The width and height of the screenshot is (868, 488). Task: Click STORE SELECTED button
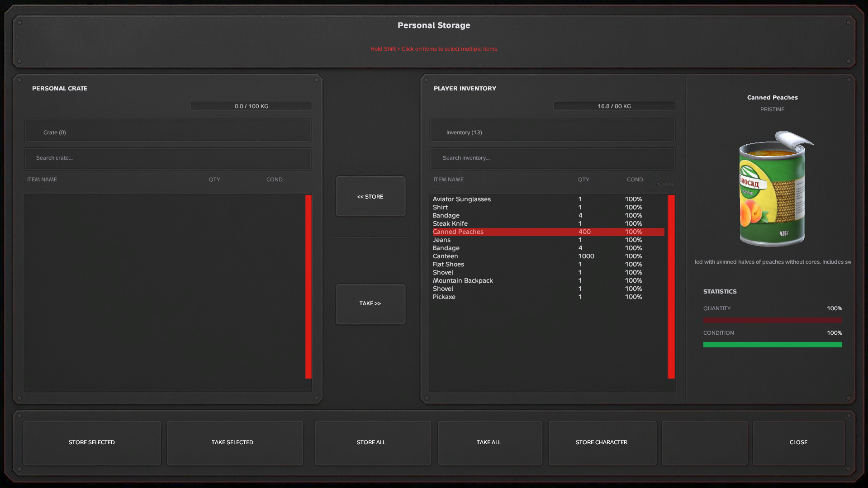coord(92,443)
